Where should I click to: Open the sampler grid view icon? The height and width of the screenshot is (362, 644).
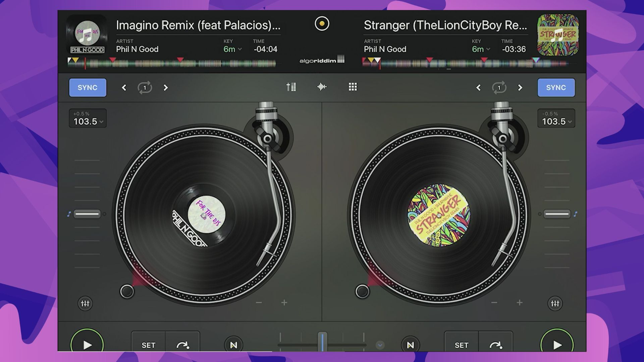(x=353, y=87)
